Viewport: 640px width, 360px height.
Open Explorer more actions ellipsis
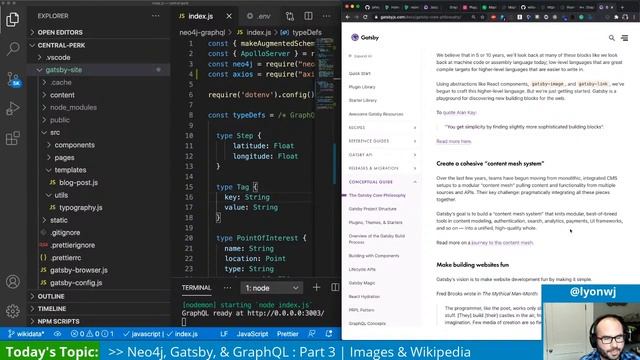coord(156,16)
